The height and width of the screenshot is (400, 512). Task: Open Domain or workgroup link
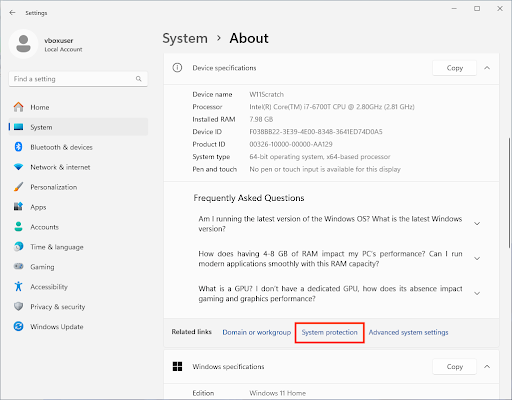(257, 332)
